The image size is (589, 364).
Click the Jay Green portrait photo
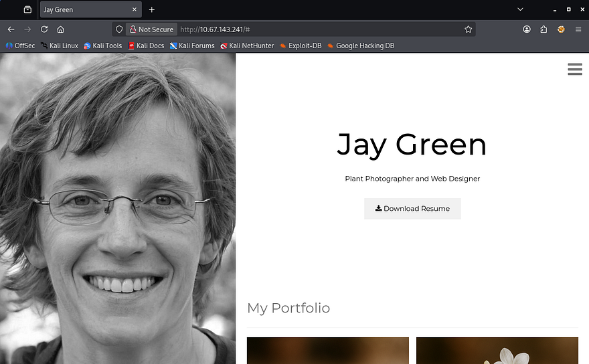pyautogui.click(x=118, y=207)
